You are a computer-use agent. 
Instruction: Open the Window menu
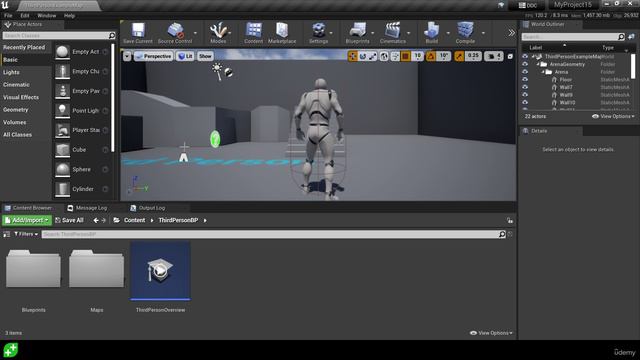(x=47, y=16)
